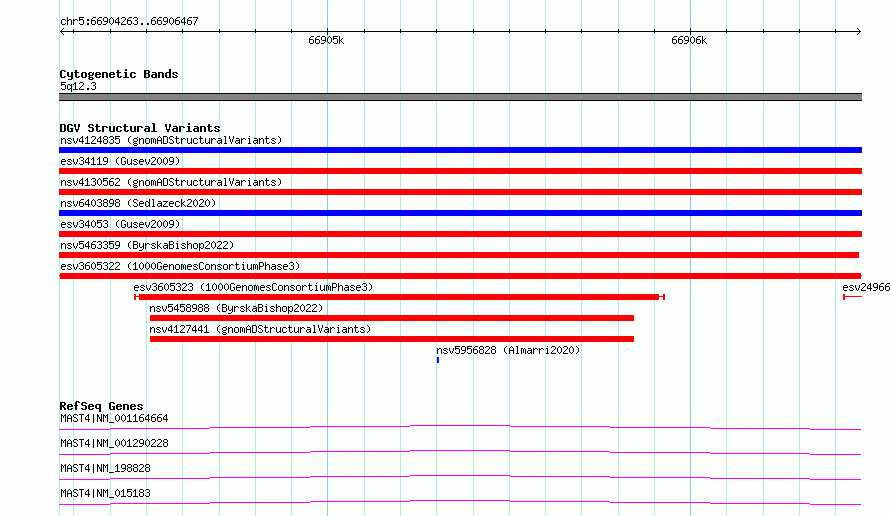Viewport: 890px width, 516px height.
Task: Click the nsv6403898 (Sedlazeck2020) blue bar
Action: click(460, 213)
